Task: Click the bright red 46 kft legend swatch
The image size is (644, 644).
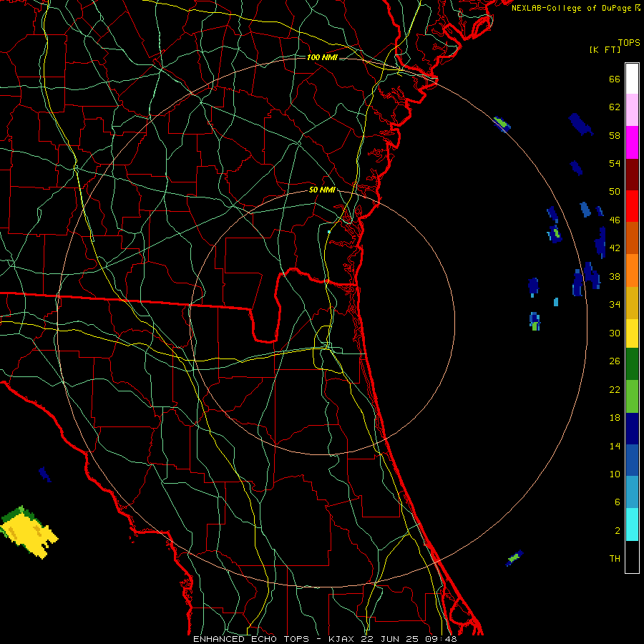Action: coord(632,206)
